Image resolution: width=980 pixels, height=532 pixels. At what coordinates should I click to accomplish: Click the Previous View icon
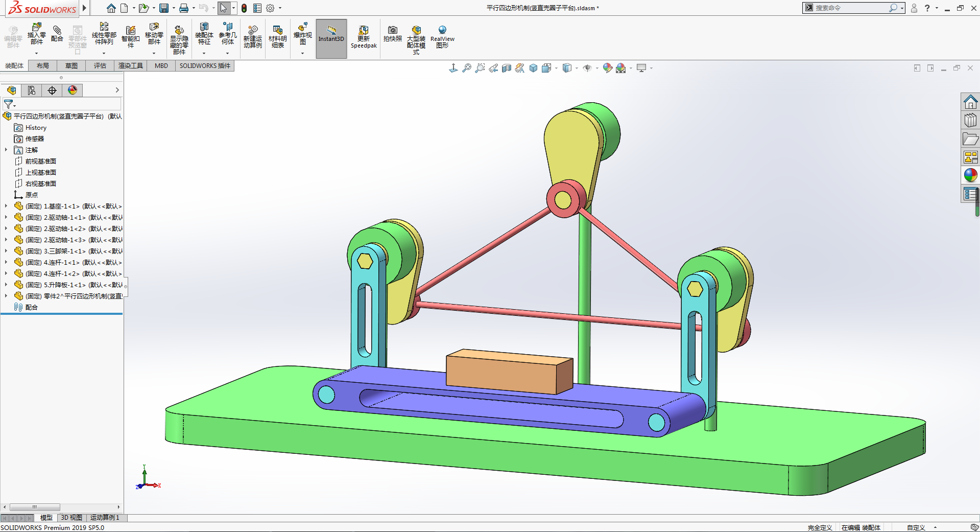click(493, 68)
